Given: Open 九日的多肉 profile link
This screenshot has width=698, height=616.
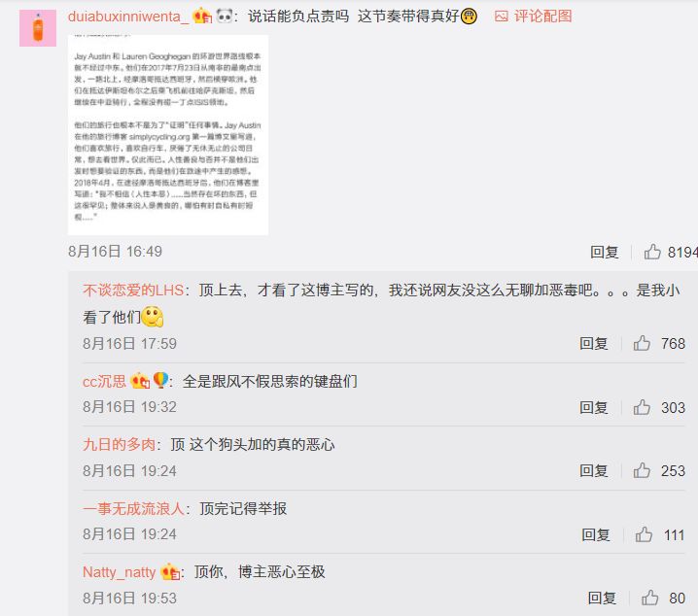Looking at the screenshot, I should 119,444.
